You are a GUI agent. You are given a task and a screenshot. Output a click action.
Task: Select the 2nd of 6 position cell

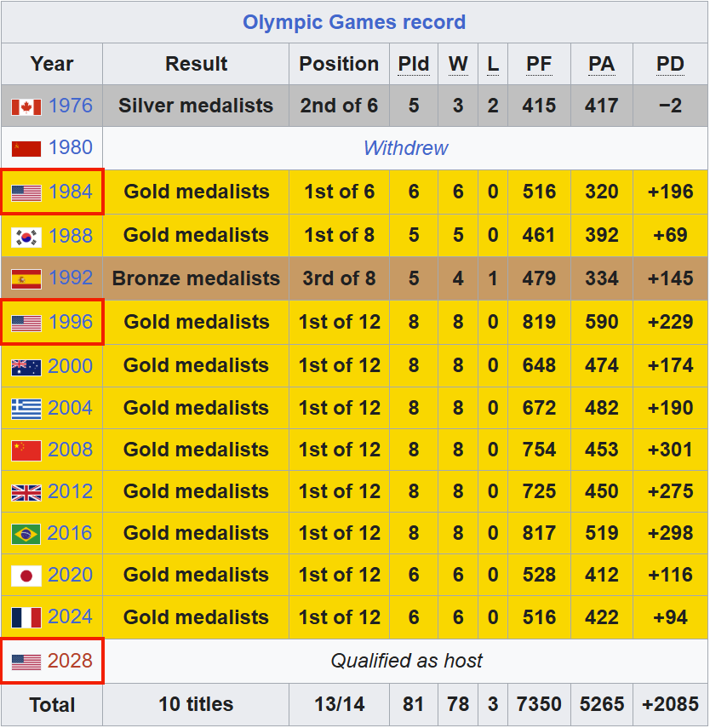pyautogui.click(x=339, y=106)
